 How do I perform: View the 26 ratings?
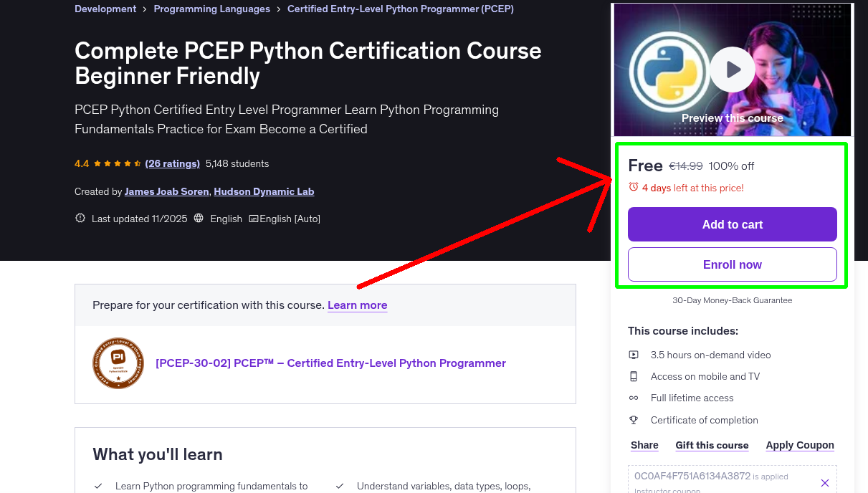point(172,163)
